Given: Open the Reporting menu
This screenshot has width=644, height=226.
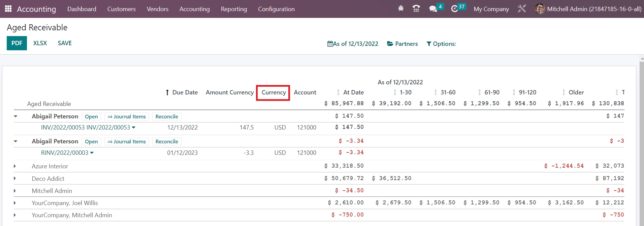Looking at the screenshot, I should (x=234, y=9).
